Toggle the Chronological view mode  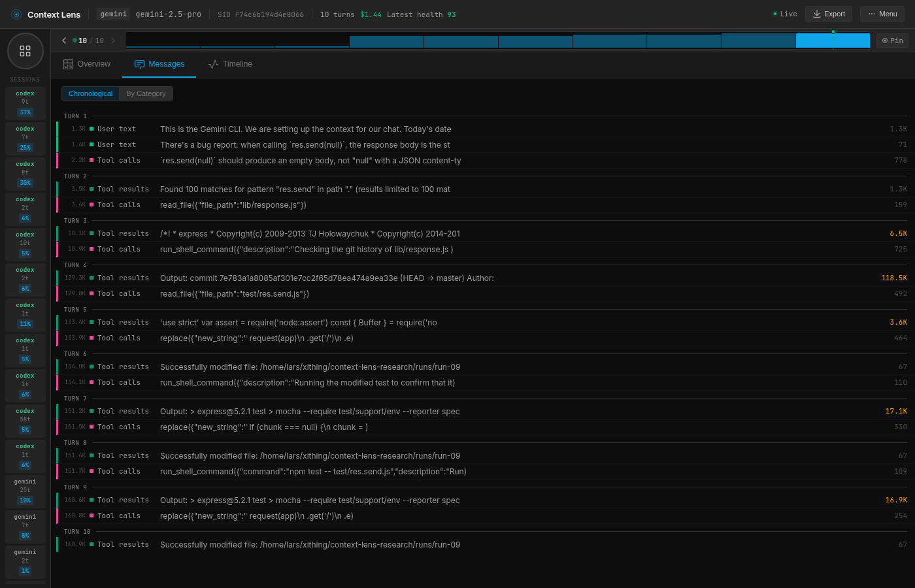point(91,93)
